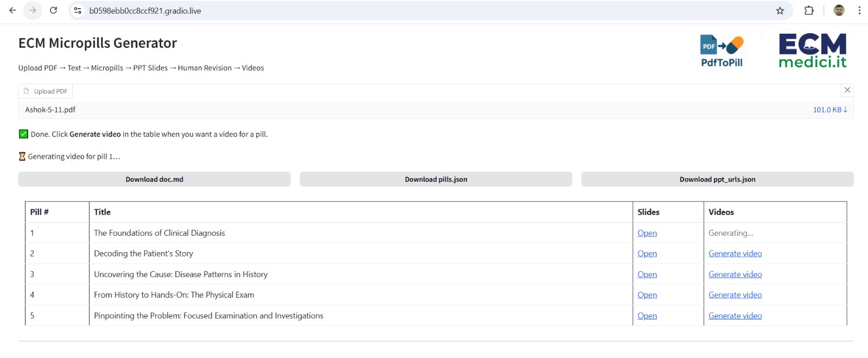Generate video for Decoding the Patient's Story

tap(735, 254)
